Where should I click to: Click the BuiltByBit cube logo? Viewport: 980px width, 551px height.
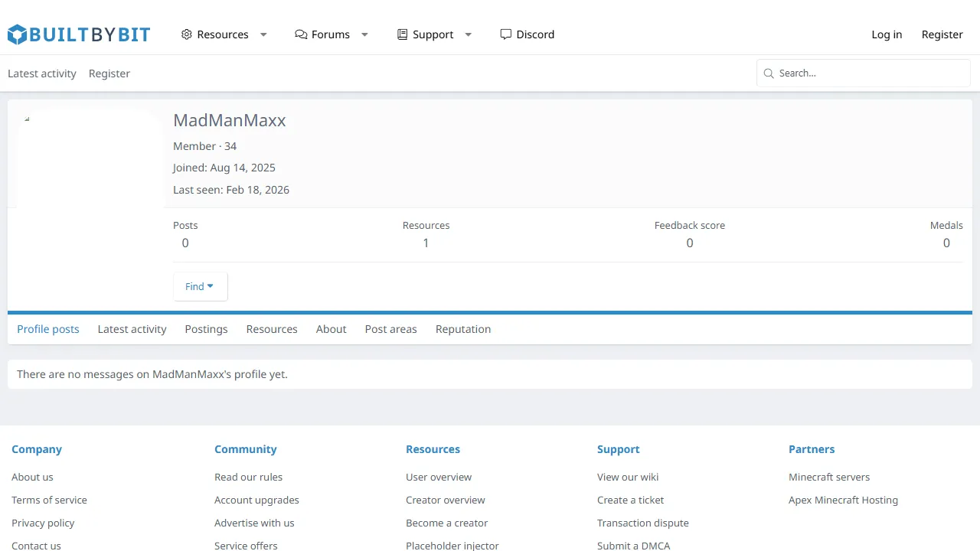click(18, 34)
